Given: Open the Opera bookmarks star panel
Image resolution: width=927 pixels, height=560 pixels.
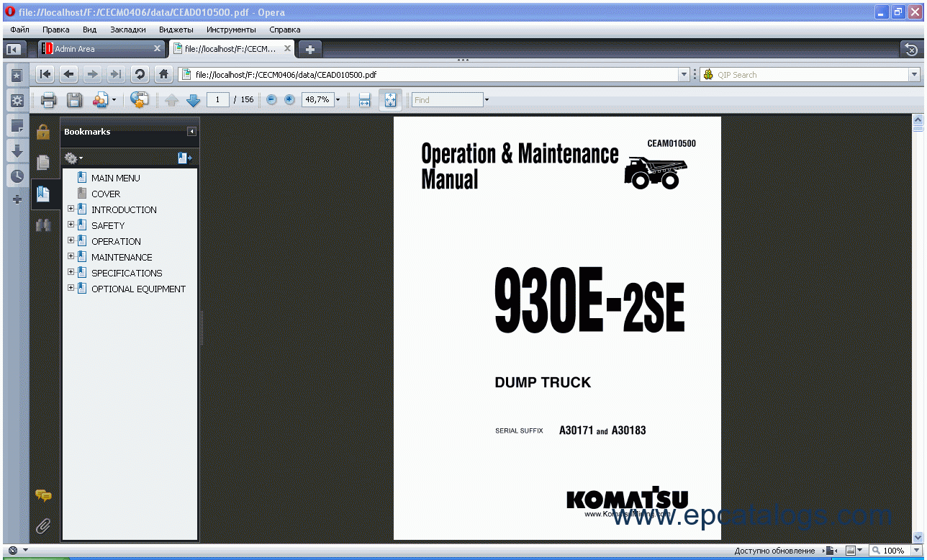Looking at the screenshot, I should pyautogui.click(x=17, y=75).
